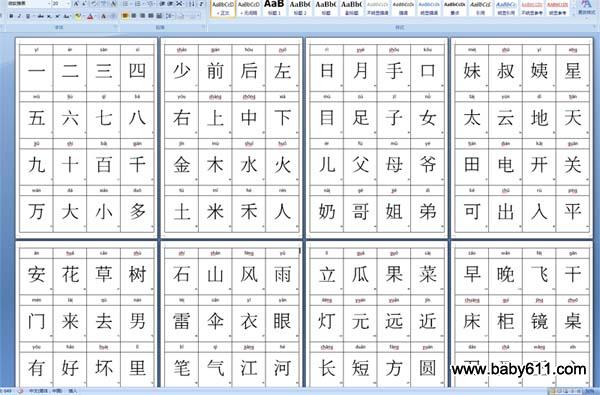Apply the red font color button
The image size is (600, 395).
coord(90,16)
